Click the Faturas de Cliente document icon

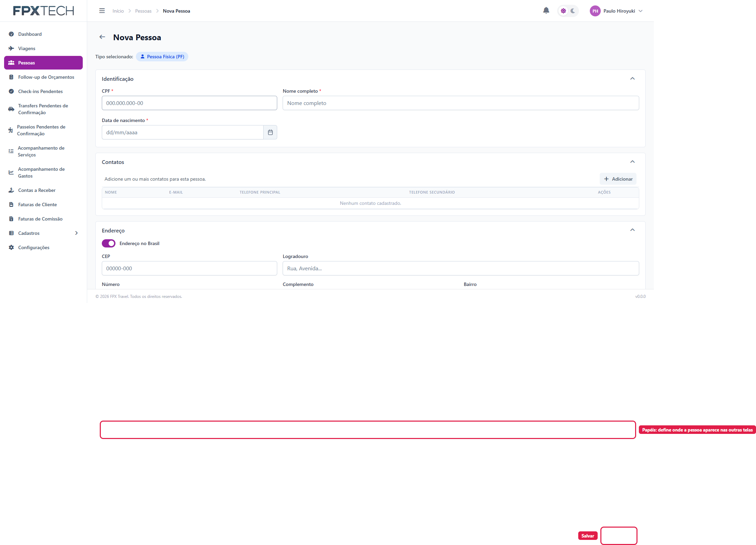[x=11, y=205]
